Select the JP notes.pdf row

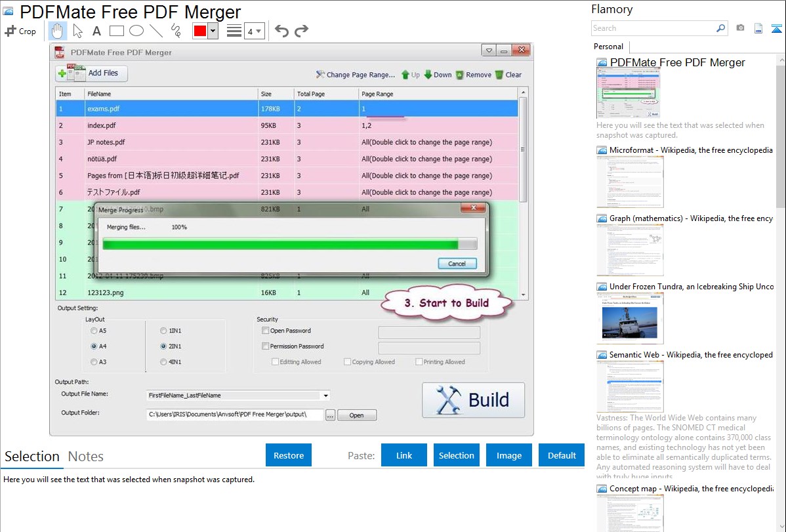287,142
